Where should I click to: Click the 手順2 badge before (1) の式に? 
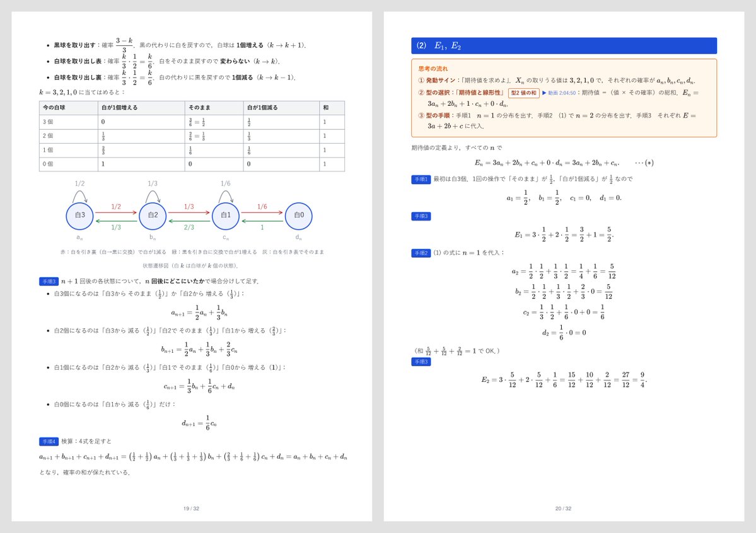point(421,253)
